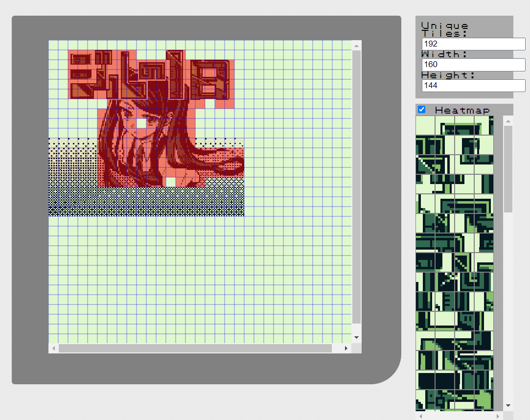Click the tile list scrollbar down arrow
Image resolution: width=530 pixels, height=420 pixels.
[508, 405]
